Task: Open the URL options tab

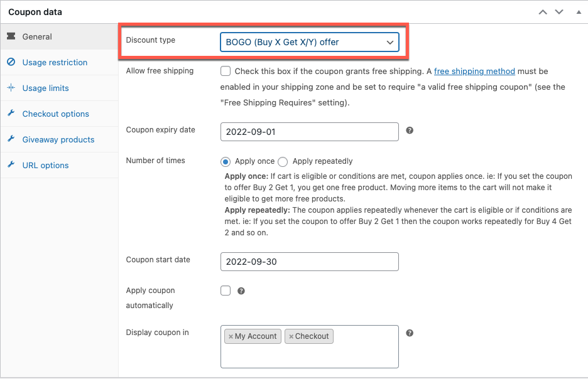Action: [59, 165]
